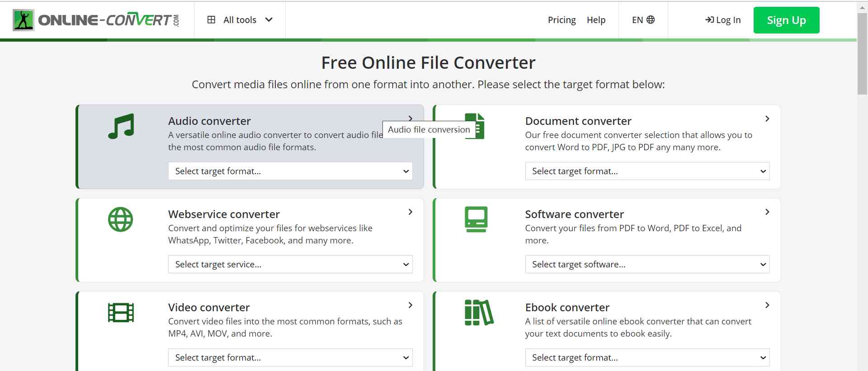Expand Video converter target format dropdown
868x371 pixels.
point(290,357)
